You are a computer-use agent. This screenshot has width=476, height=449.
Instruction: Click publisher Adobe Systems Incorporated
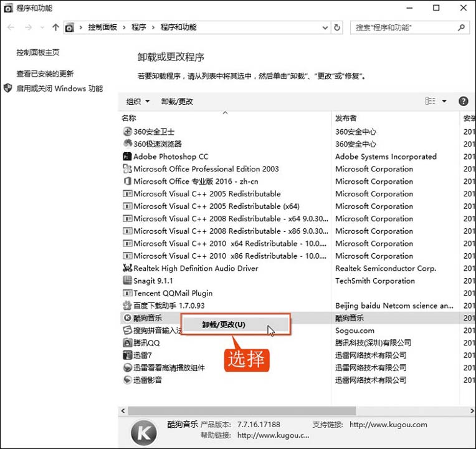coord(386,157)
